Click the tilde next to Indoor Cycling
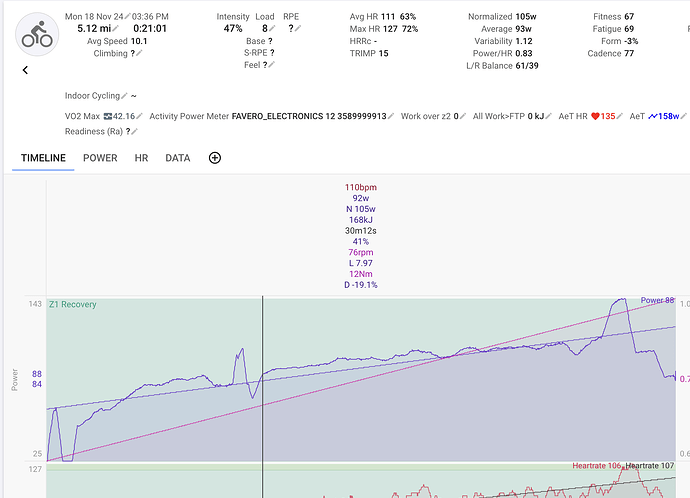Screen dimensions: 690x498 click(x=133, y=95)
